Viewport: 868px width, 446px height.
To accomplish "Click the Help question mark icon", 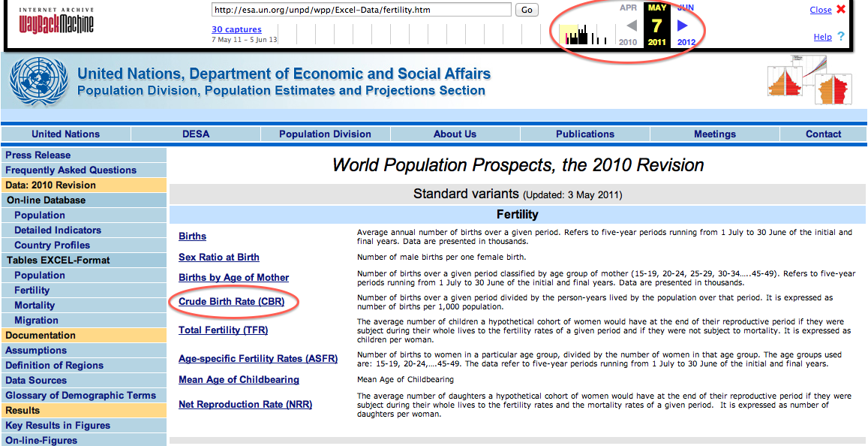I will click(841, 36).
